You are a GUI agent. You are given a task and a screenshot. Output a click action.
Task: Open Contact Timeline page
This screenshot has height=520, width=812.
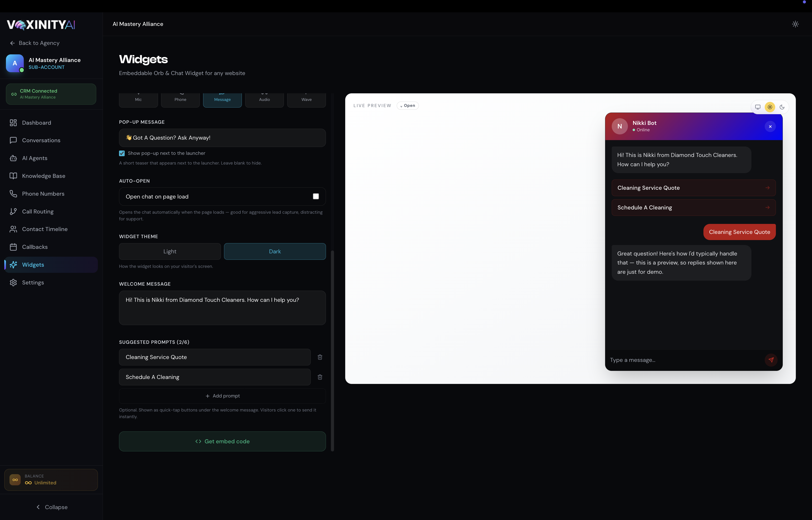coord(51,229)
